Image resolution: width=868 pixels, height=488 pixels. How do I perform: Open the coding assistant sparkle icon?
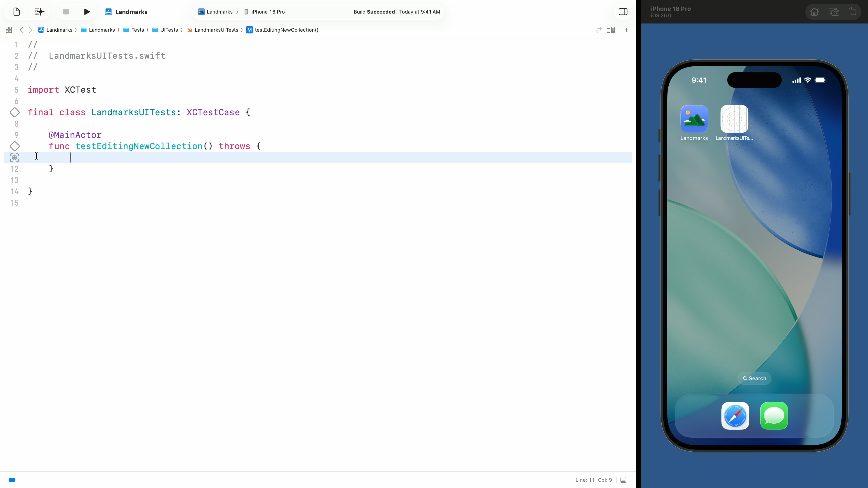pyautogui.click(x=40, y=12)
